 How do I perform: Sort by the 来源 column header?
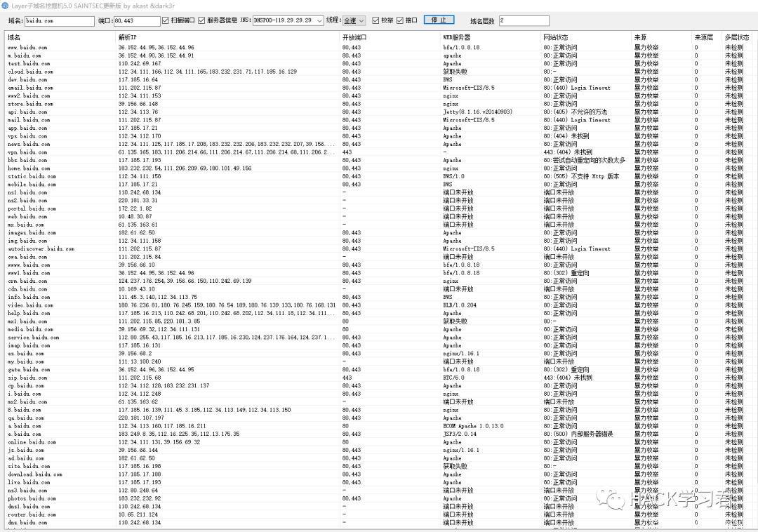[663, 37]
